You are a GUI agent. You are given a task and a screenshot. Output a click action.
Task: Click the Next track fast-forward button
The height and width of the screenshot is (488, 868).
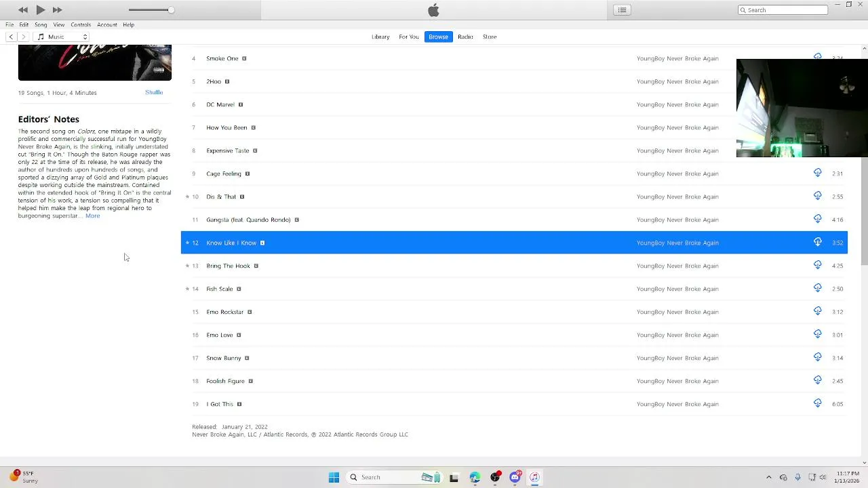pos(57,9)
